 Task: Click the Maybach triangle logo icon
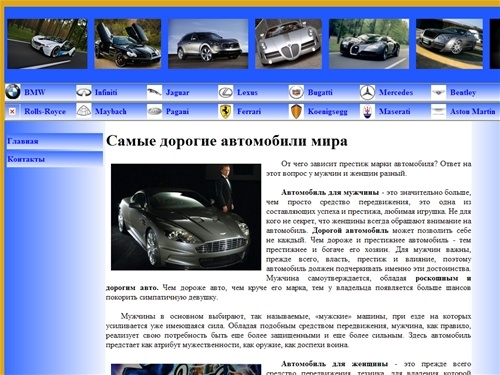point(84,111)
